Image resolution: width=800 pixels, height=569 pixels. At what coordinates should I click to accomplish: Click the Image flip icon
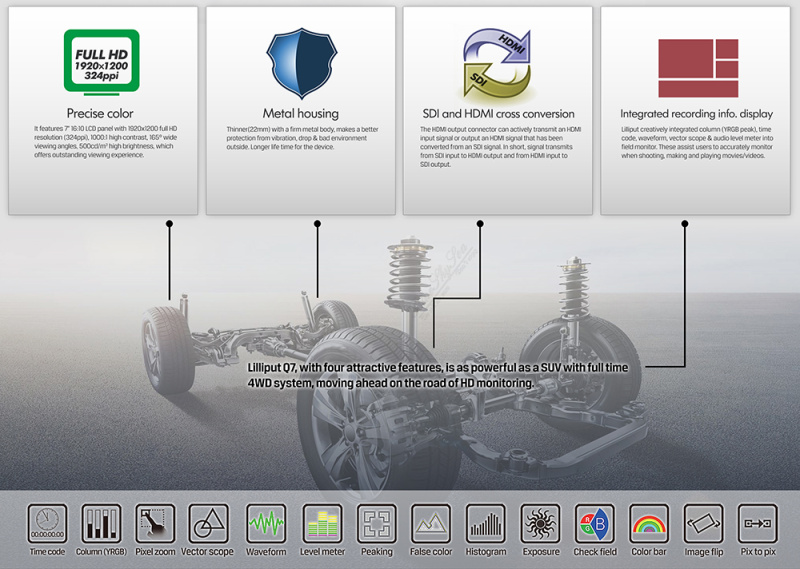[703, 523]
